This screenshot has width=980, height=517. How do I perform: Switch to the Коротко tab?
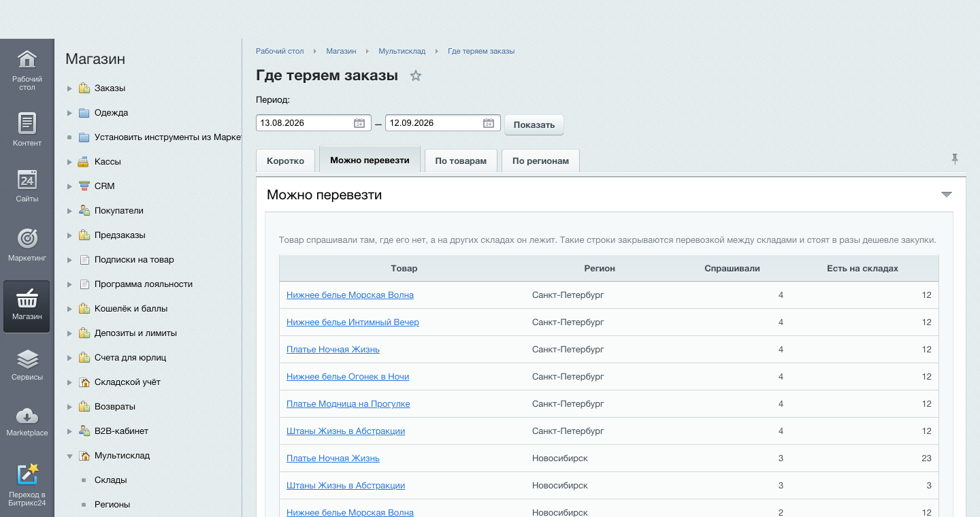tap(285, 161)
